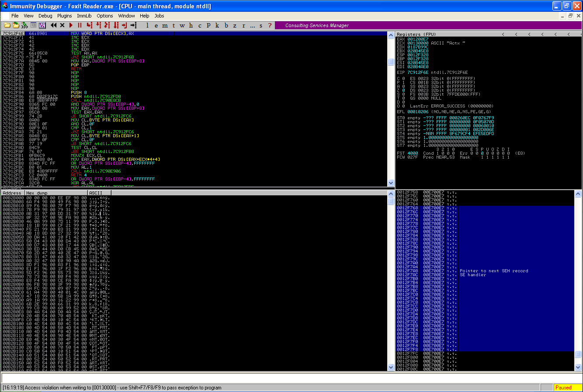The width and height of the screenshot is (583, 392).
Task: Select the EIP register value 7C912F6E
Action: point(418,73)
